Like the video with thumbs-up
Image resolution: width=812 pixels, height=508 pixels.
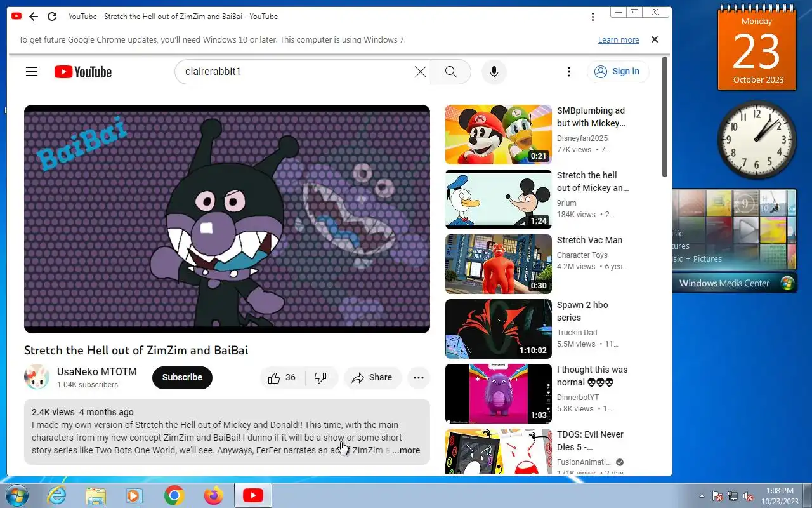(282, 378)
